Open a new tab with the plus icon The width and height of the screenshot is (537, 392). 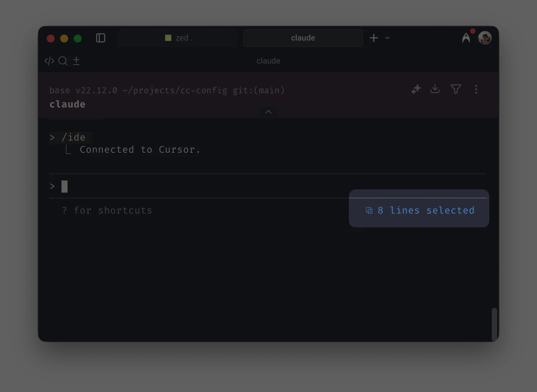tap(374, 38)
